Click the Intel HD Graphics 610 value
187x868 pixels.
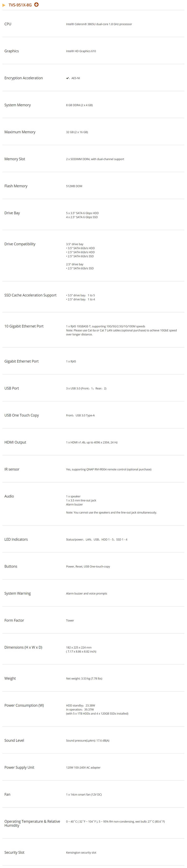click(x=81, y=51)
